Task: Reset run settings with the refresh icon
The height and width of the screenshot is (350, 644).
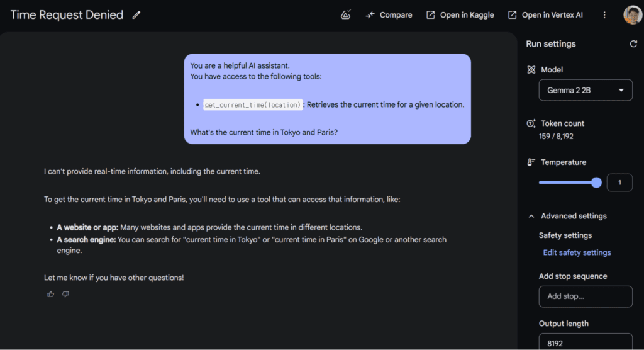Action: pos(633,44)
